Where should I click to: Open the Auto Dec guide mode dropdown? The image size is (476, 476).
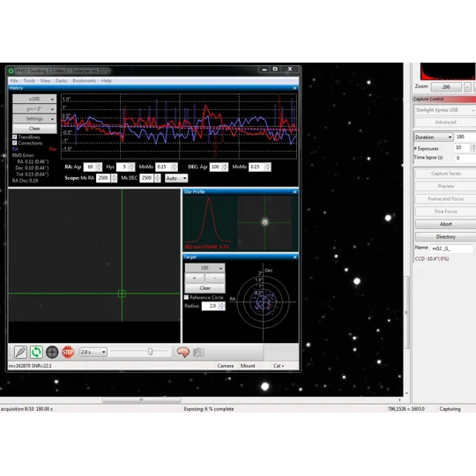tap(176, 178)
